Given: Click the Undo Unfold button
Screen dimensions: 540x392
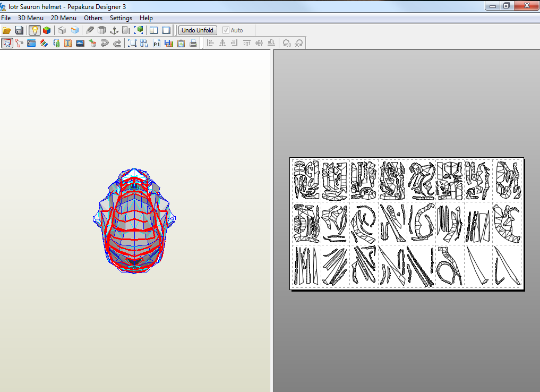Looking at the screenshot, I should click(198, 30).
